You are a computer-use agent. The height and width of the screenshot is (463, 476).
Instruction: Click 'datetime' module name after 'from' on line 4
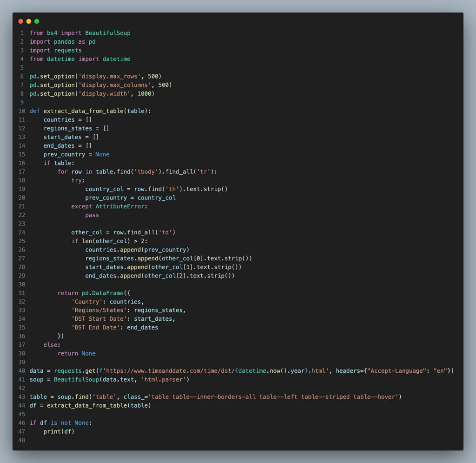(61, 59)
